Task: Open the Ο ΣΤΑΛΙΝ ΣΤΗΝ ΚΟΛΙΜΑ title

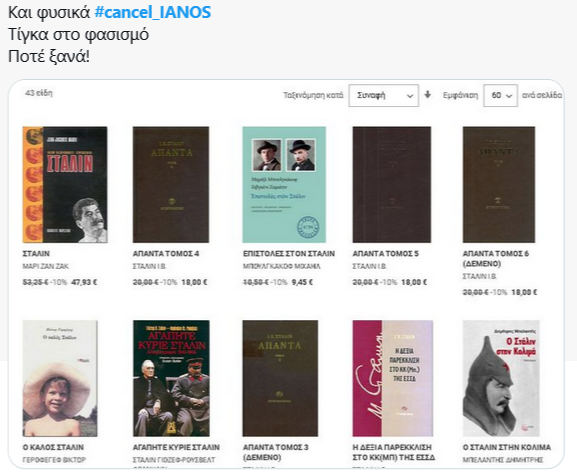Action: pos(507,447)
